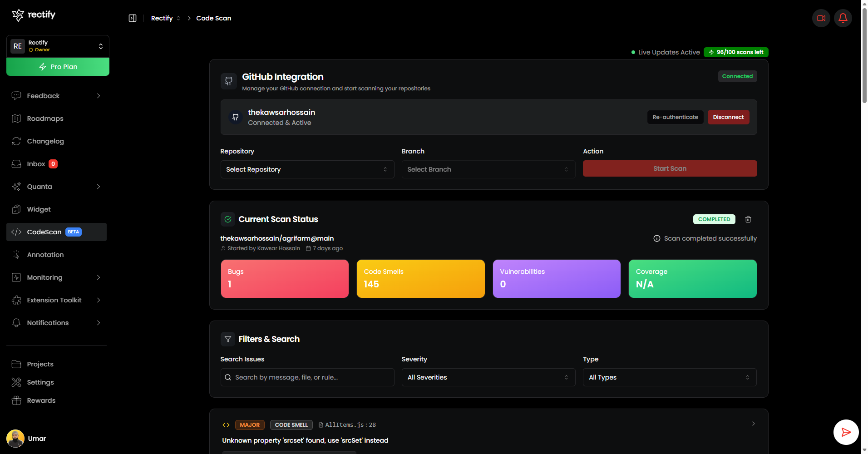The image size is (868, 454).
Task: Click the Connected status badge
Action: coord(737,76)
